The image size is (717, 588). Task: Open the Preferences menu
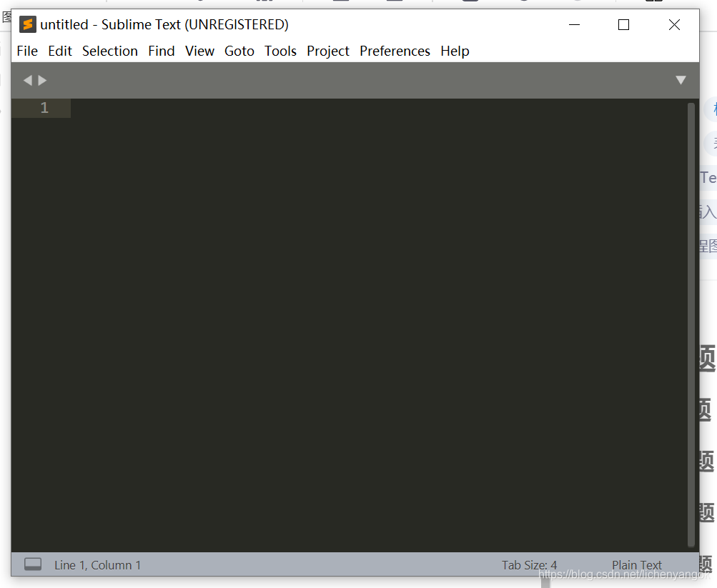click(x=395, y=51)
